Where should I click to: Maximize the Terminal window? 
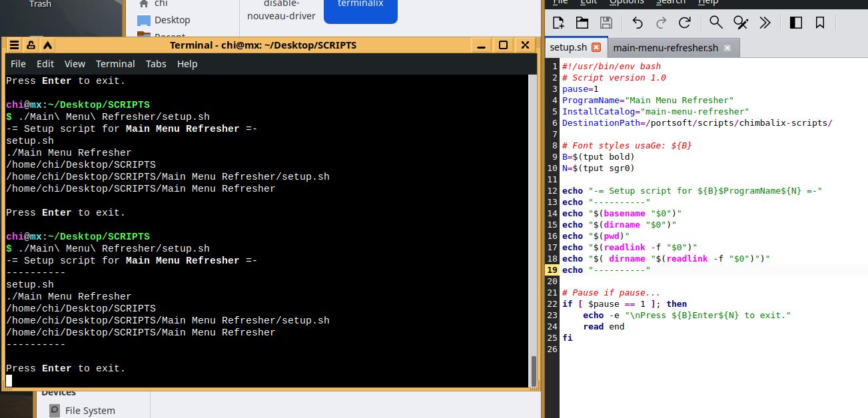click(x=503, y=45)
